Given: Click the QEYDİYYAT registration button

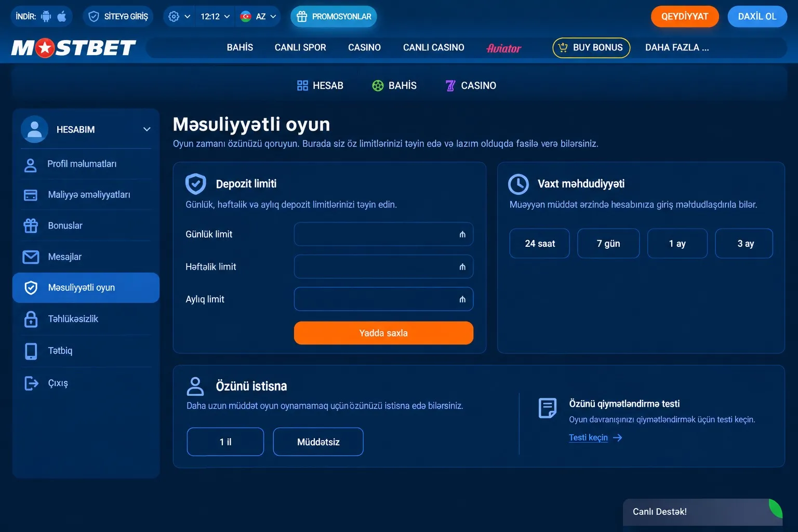Looking at the screenshot, I should point(685,17).
